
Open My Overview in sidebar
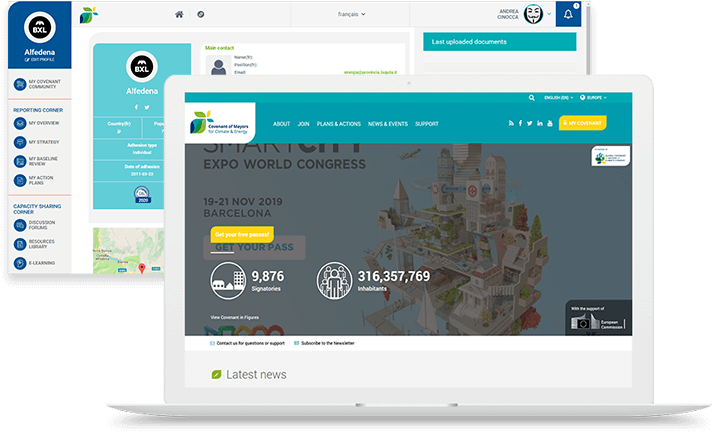(x=44, y=122)
